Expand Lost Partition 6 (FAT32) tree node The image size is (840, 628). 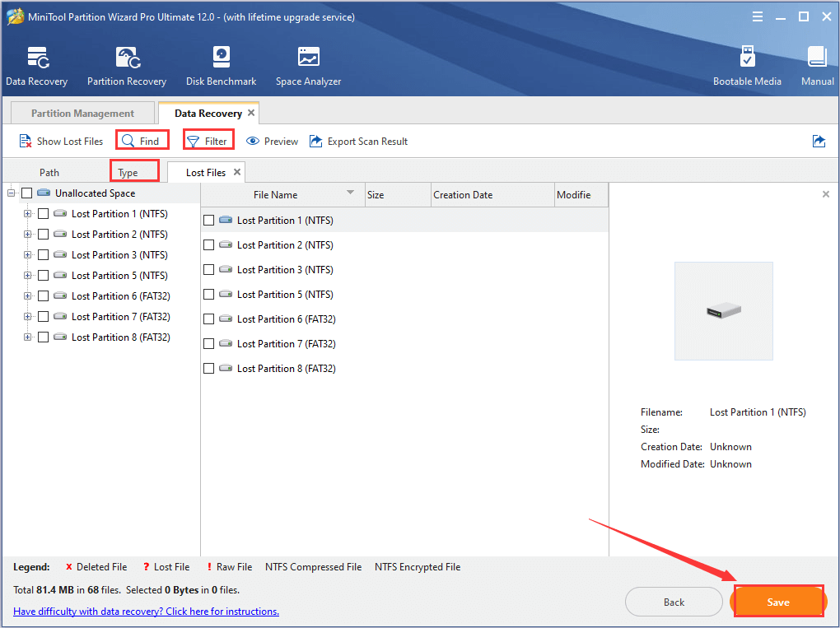click(x=27, y=295)
